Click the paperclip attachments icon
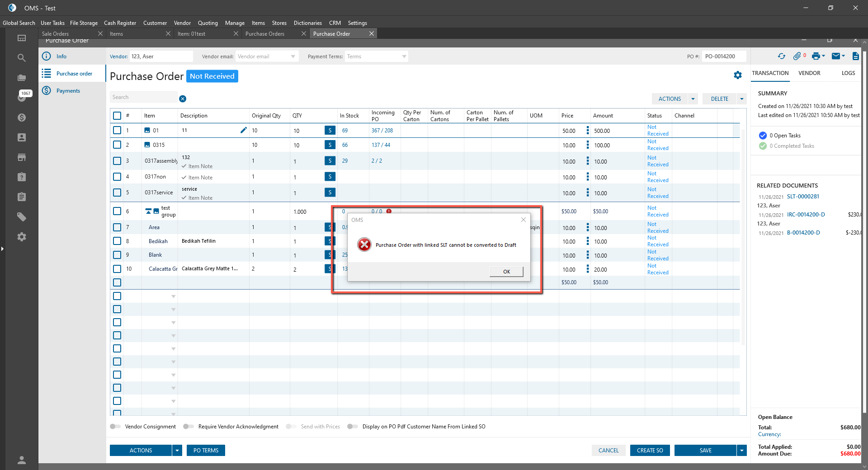The height and width of the screenshot is (470, 868). coord(797,56)
